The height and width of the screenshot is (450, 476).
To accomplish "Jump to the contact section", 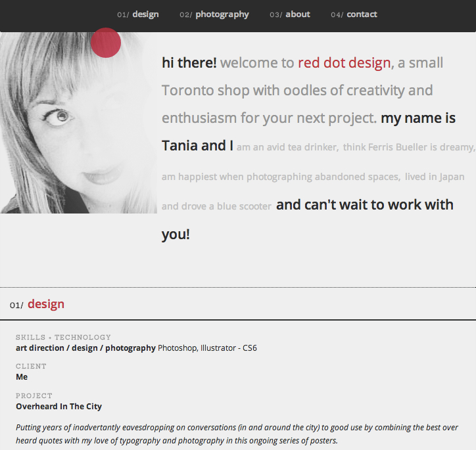I will pos(354,14).
